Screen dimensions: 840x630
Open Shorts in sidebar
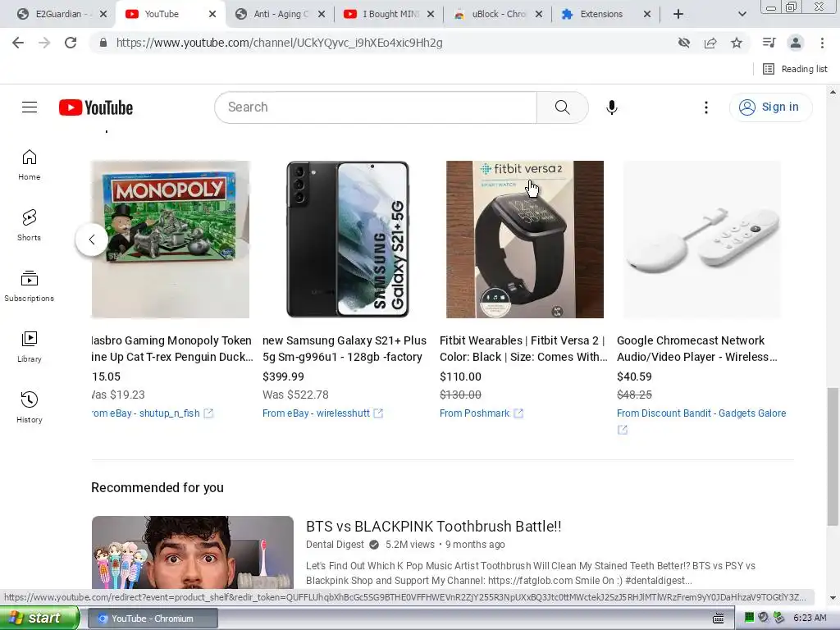[29, 225]
